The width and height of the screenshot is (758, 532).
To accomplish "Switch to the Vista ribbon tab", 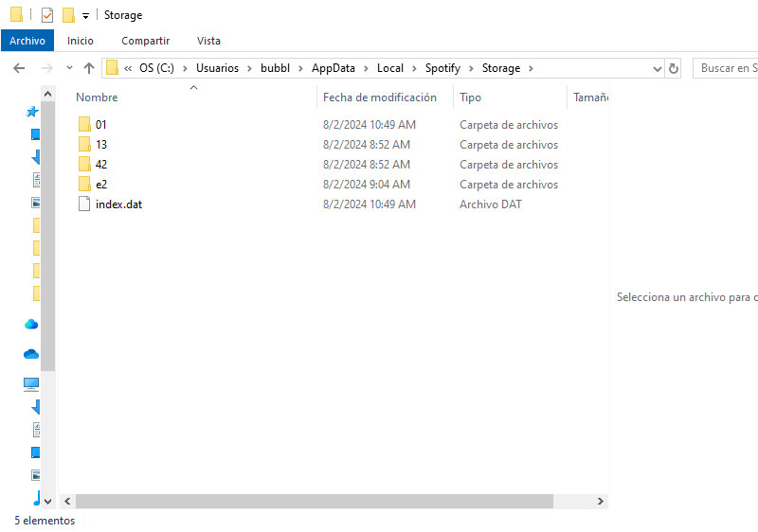I will [208, 41].
